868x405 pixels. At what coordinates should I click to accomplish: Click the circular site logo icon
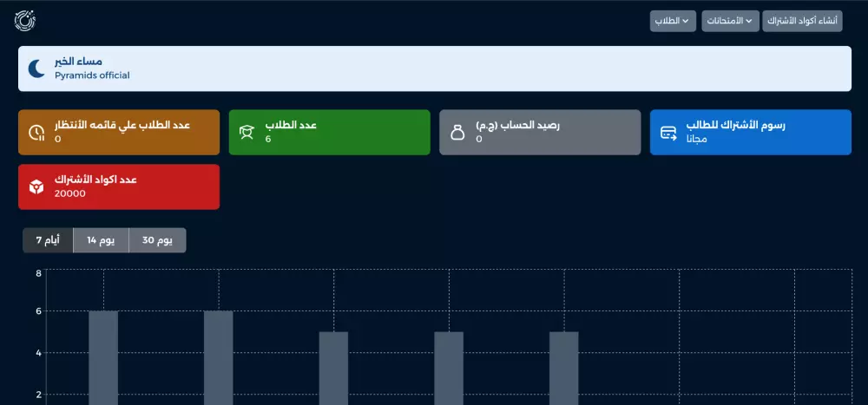tap(25, 21)
